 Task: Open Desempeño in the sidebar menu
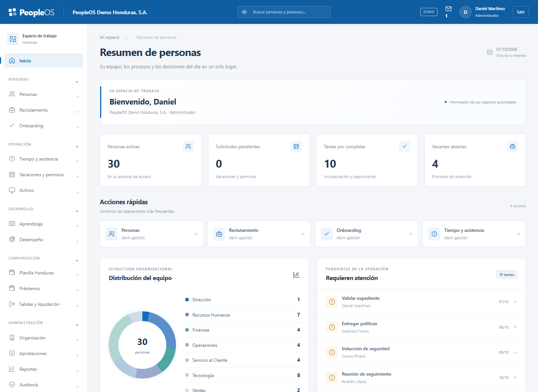coord(44,240)
